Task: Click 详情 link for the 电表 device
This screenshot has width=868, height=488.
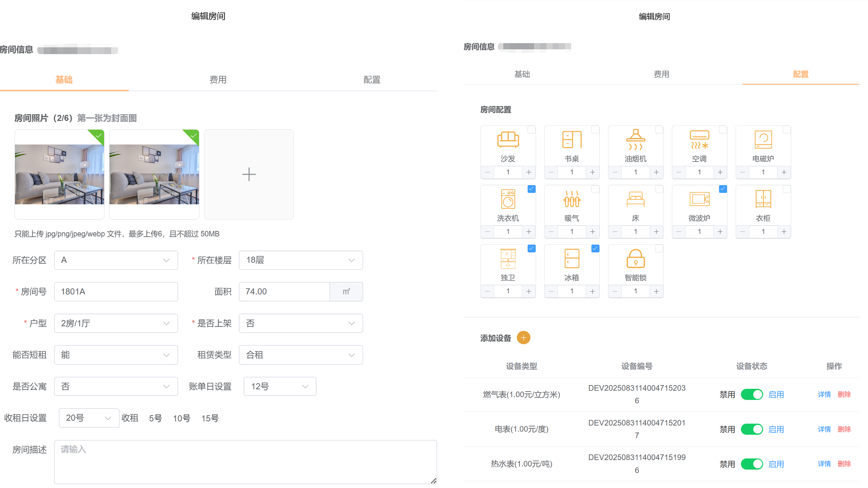Action: 824,429
